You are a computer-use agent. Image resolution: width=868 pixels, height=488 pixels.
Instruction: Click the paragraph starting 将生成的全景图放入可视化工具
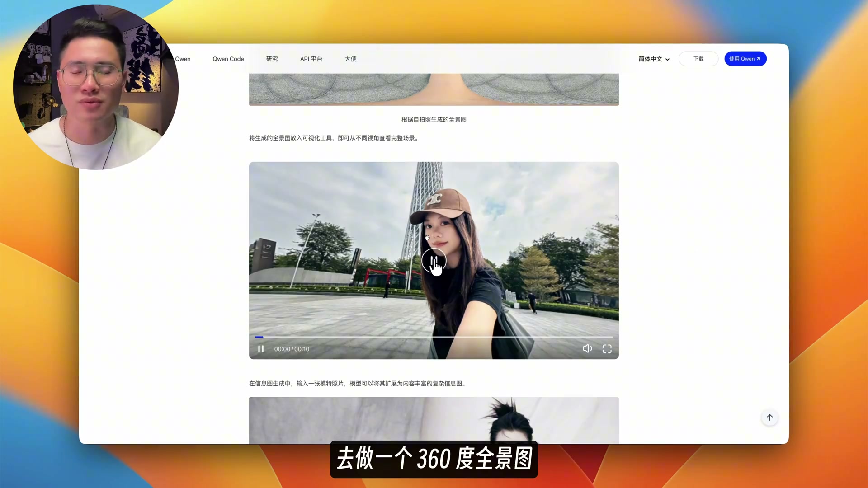pos(335,138)
